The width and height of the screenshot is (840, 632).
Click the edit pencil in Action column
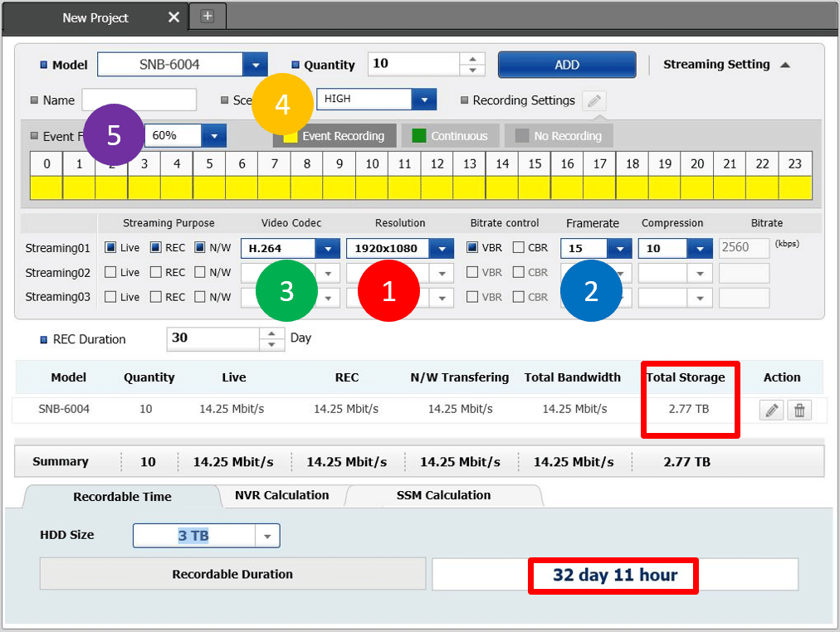pyautogui.click(x=772, y=410)
